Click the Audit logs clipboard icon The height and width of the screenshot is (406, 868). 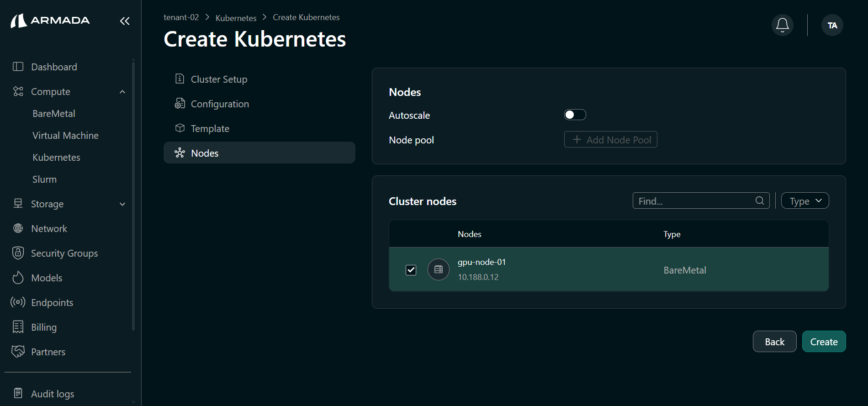(18, 393)
